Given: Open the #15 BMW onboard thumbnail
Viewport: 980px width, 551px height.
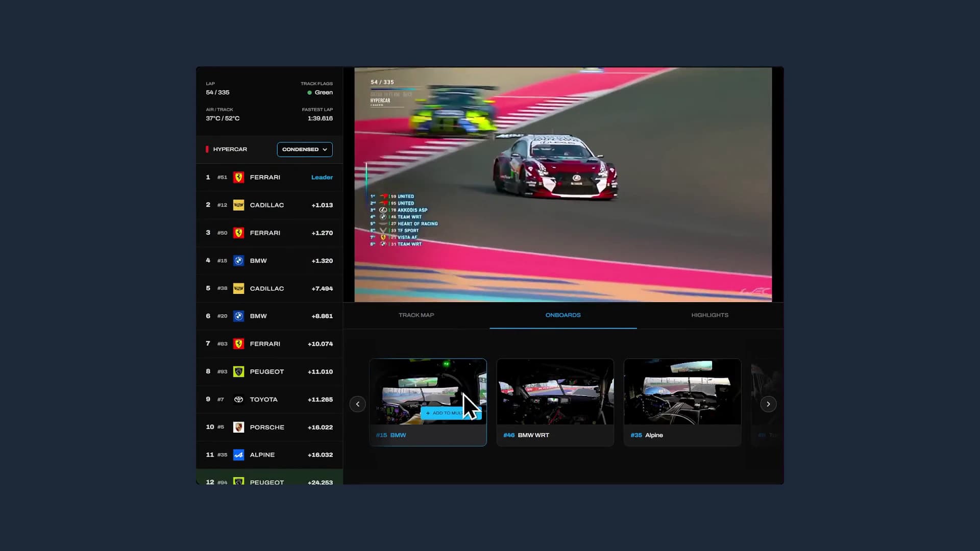Looking at the screenshot, I should tap(428, 391).
